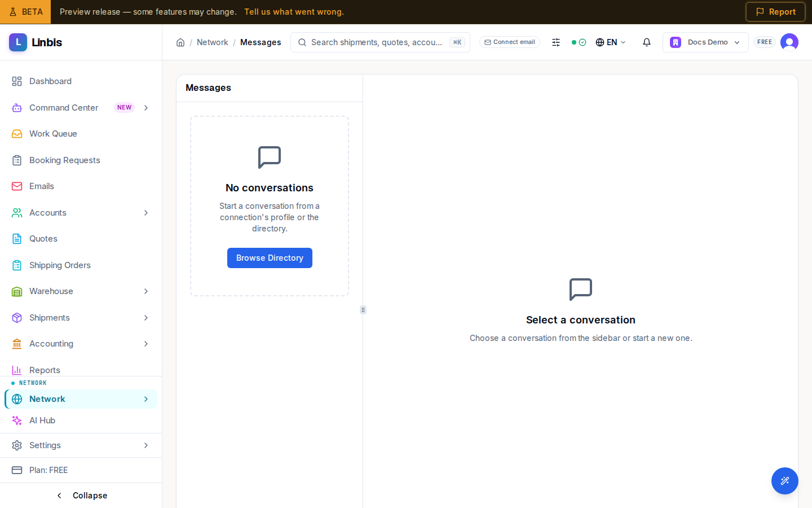Click the AI Hub sparkle icon
The image size is (812, 508).
pyautogui.click(x=17, y=421)
